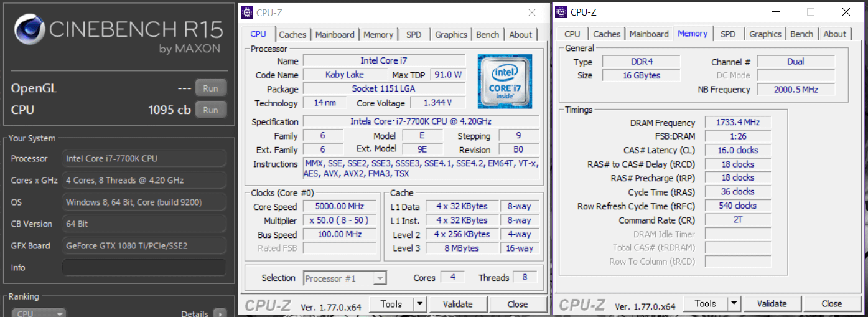This screenshot has width=868, height=317.
Task: Open About tab in left CPU-Z window
Action: click(x=521, y=35)
